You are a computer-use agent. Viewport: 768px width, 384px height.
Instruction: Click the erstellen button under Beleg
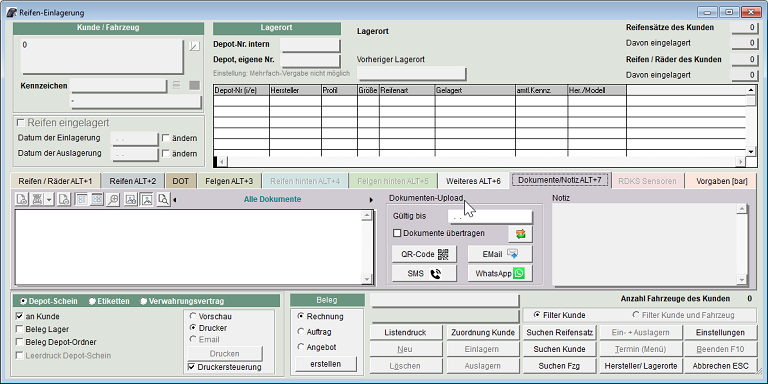326,364
